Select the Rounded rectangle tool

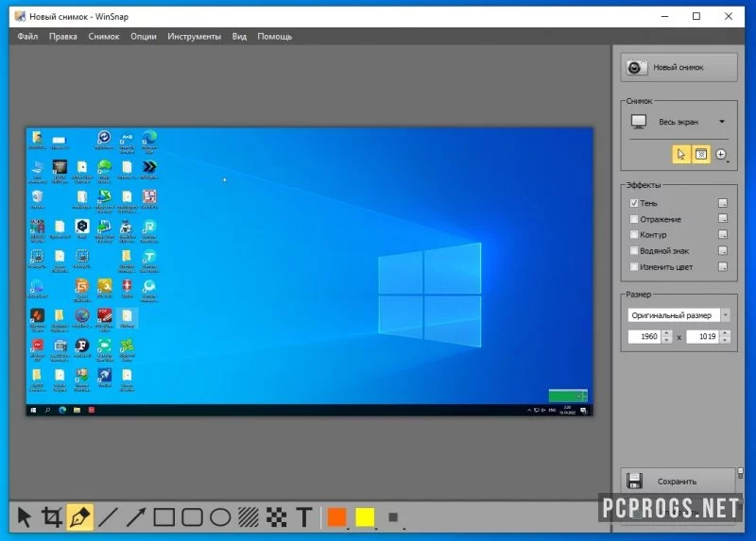[192, 517]
